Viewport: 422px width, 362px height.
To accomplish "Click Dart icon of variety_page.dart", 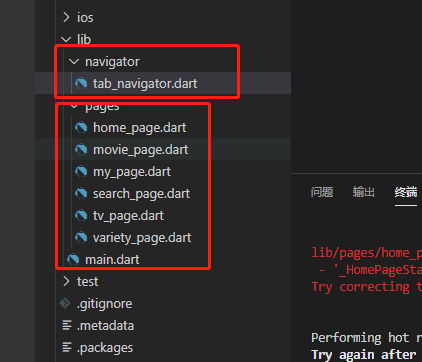I will [x=81, y=237].
